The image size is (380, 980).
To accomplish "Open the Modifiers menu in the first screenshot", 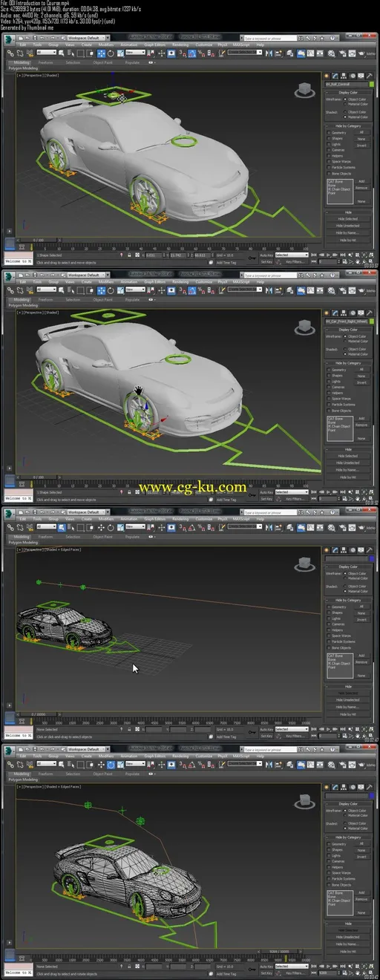I will pyautogui.click(x=106, y=45).
